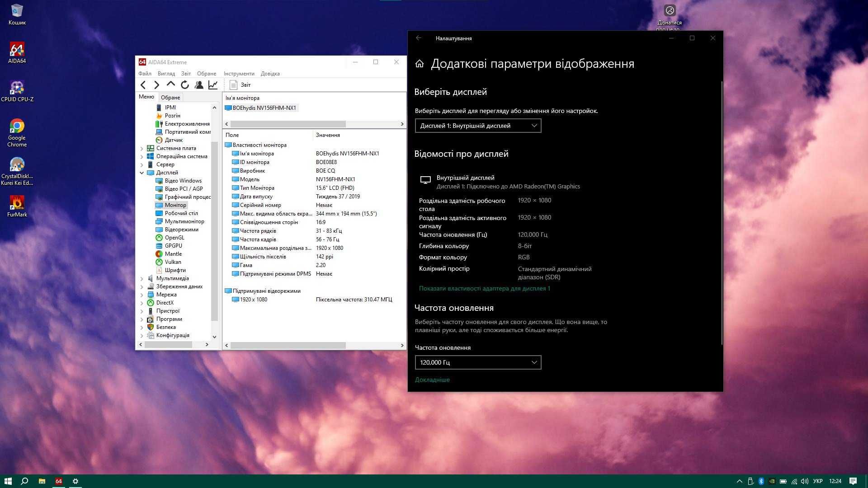
Task: Open the Вигляд menu in AIDA64
Action: point(166,74)
